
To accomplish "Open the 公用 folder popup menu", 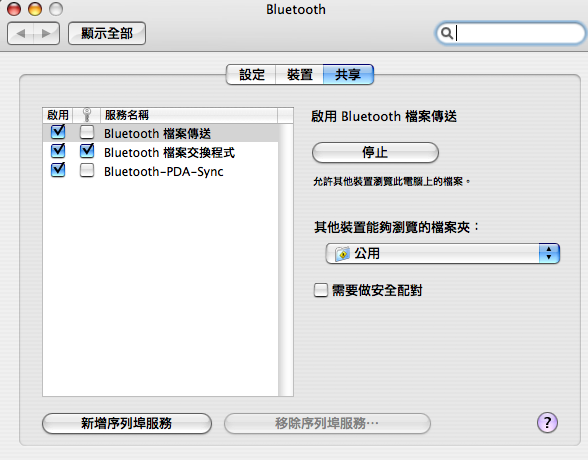I will click(x=442, y=253).
